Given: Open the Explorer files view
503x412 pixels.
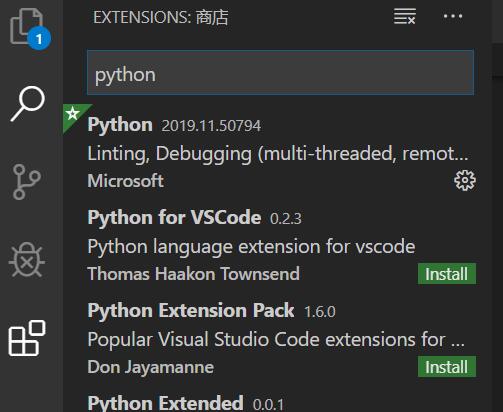Looking at the screenshot, I should (29, 29).
